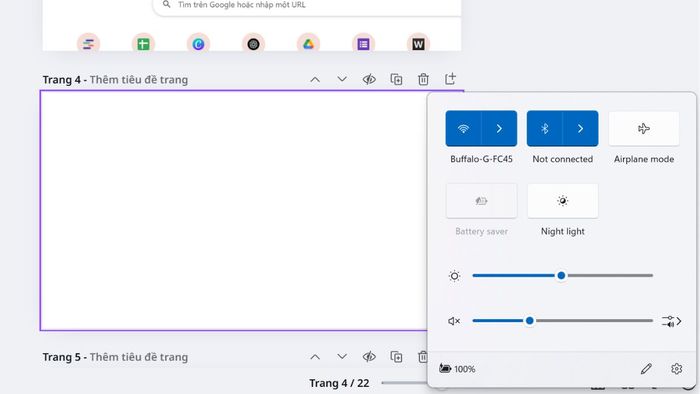
Task: Toggle Bluetooth quick setting
Action: pos(545,129)
